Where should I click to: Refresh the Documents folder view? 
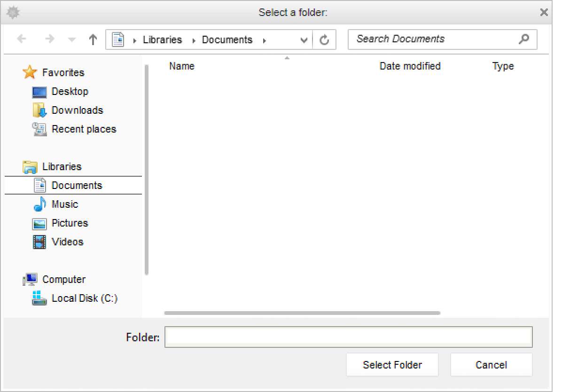tap(324, 40)
